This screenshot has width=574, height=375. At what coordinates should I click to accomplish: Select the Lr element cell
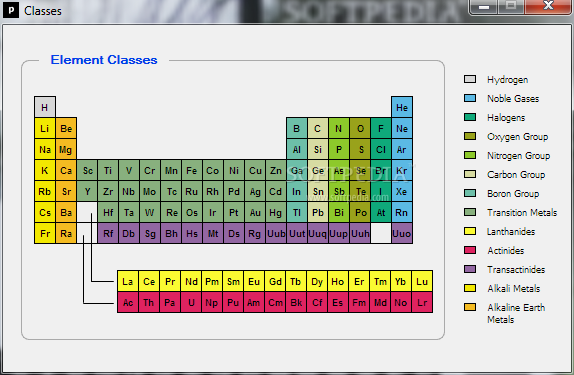pyautogui.click(x=422, y=302)
